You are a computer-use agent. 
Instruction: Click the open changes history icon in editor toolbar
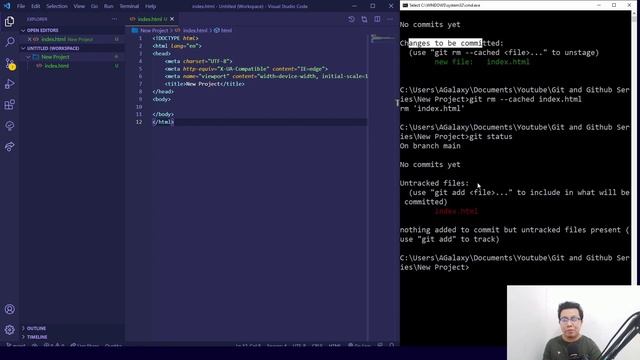(x=351, y=19)
